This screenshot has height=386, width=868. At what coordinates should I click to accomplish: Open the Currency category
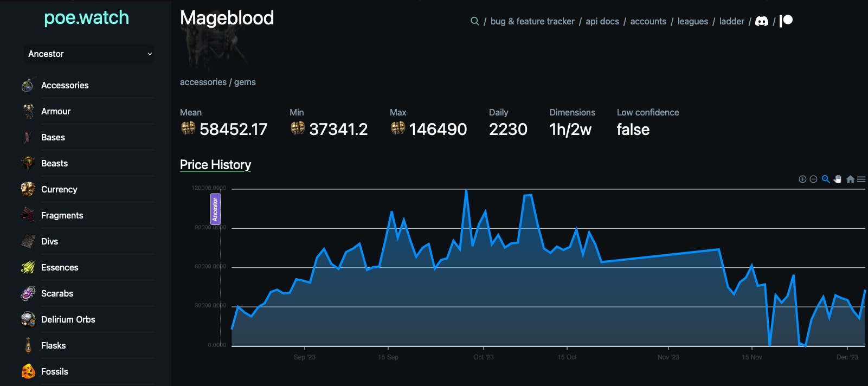(59, 189)
